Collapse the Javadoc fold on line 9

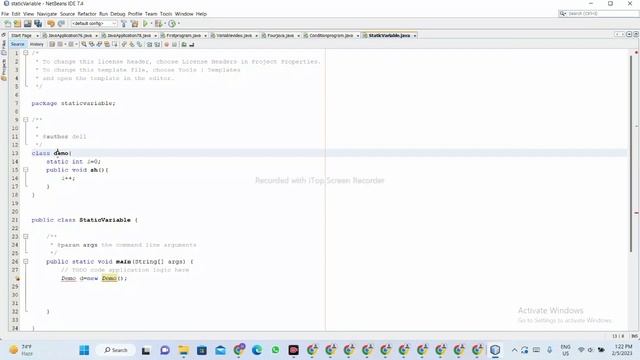[26, 120]
